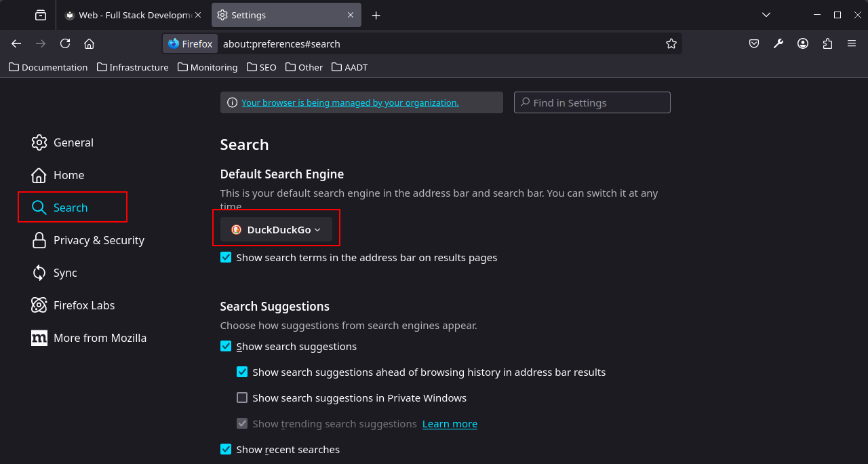Viewport: 868px width, 464px height.
Task: Click the Default Search Engine heading text
Action: 282,174
